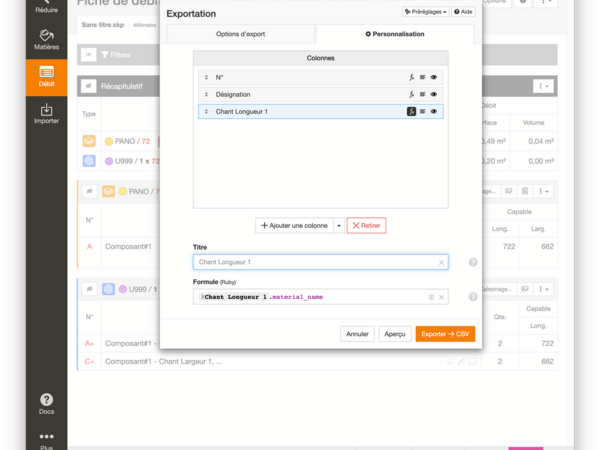Viewport: 600px width, 450px height.
Task: Switch to the Options d'export tab
Action: coord(240,34)
